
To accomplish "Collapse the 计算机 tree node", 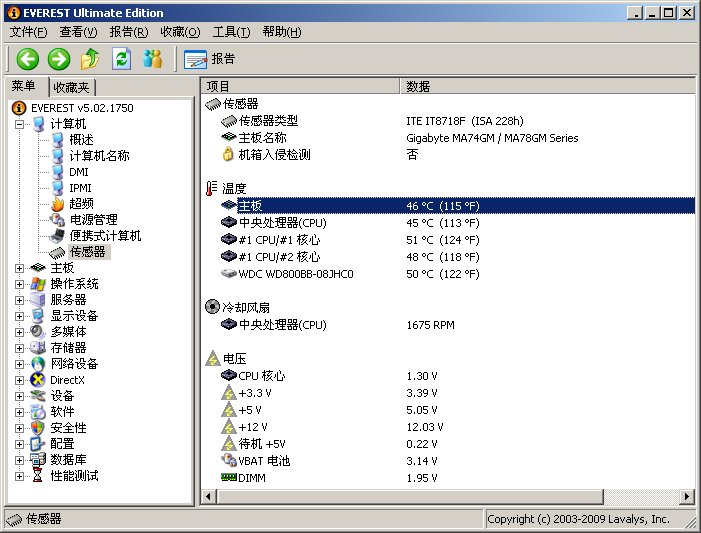I will pyautogui.click(x=19, y=124).
